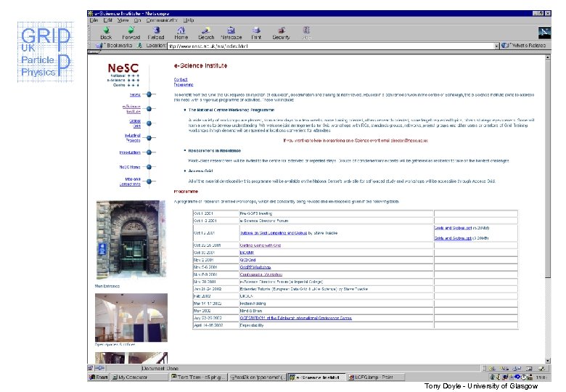Open the View menu

[123, 20]
